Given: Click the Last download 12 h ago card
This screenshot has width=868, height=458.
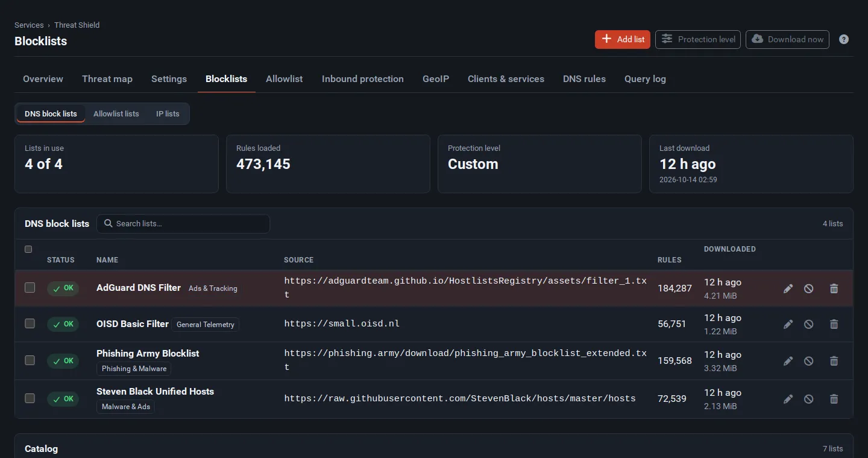Looking at the screenshot, I should [751, 164].
